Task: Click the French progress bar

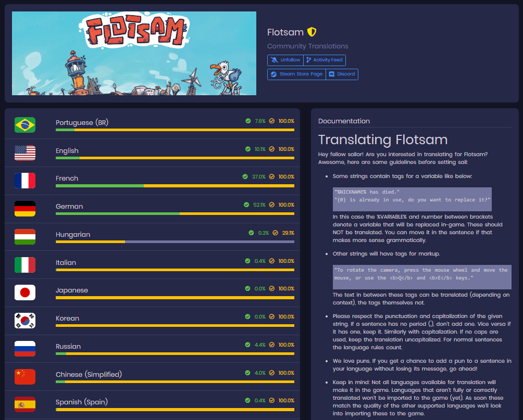Action: coord(175,186)
